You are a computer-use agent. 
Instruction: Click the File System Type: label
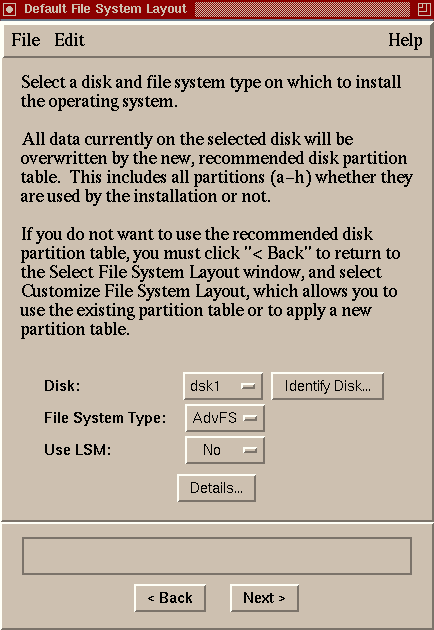tap(105, 418)
